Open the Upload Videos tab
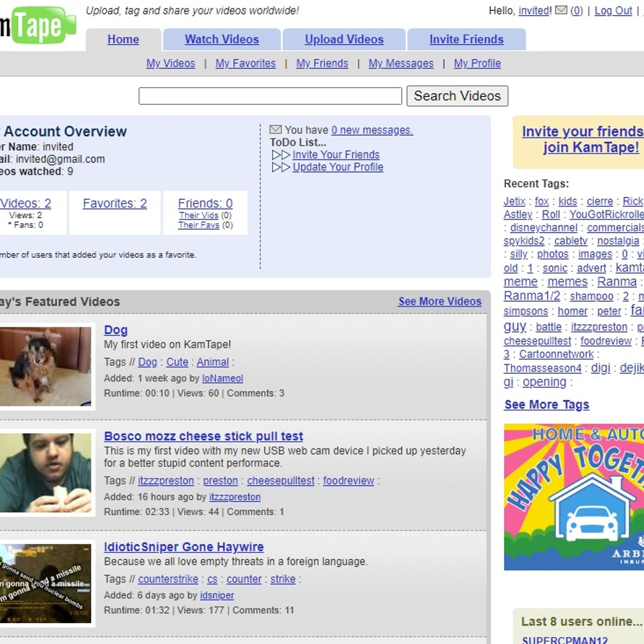The image size is (644, 644). pos(344,40)
